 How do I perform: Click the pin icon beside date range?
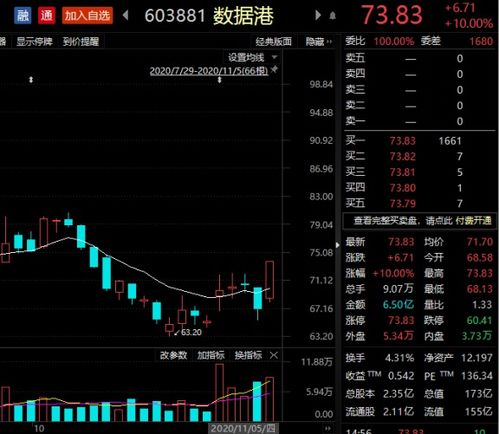coord(274,70)
